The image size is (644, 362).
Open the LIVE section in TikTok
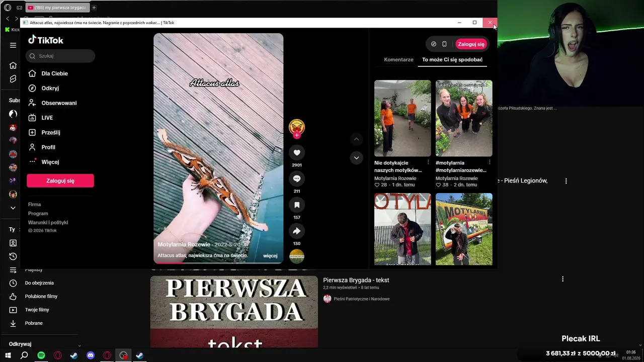[40, 118]
